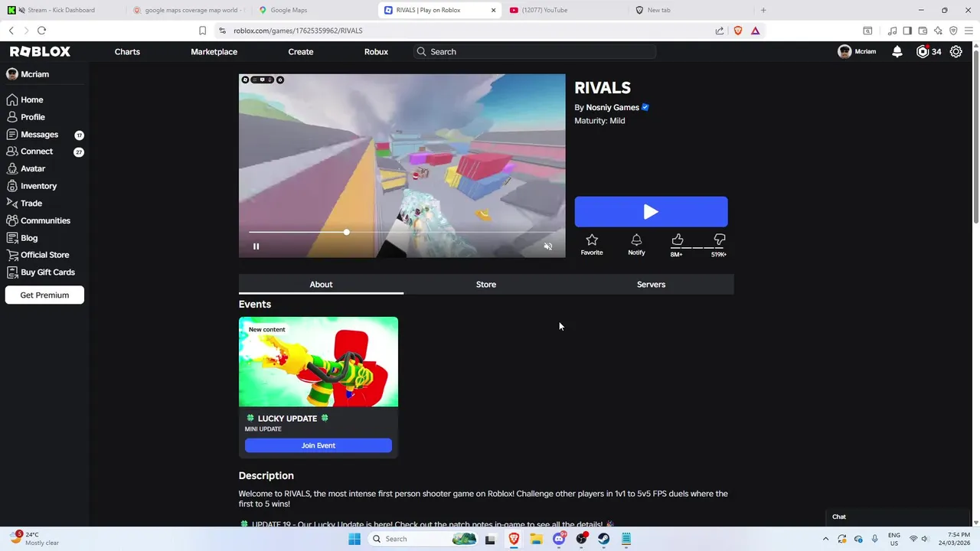The image size is (980, 551).
Task: Open the Brave VPN icon
Action: 953,31
